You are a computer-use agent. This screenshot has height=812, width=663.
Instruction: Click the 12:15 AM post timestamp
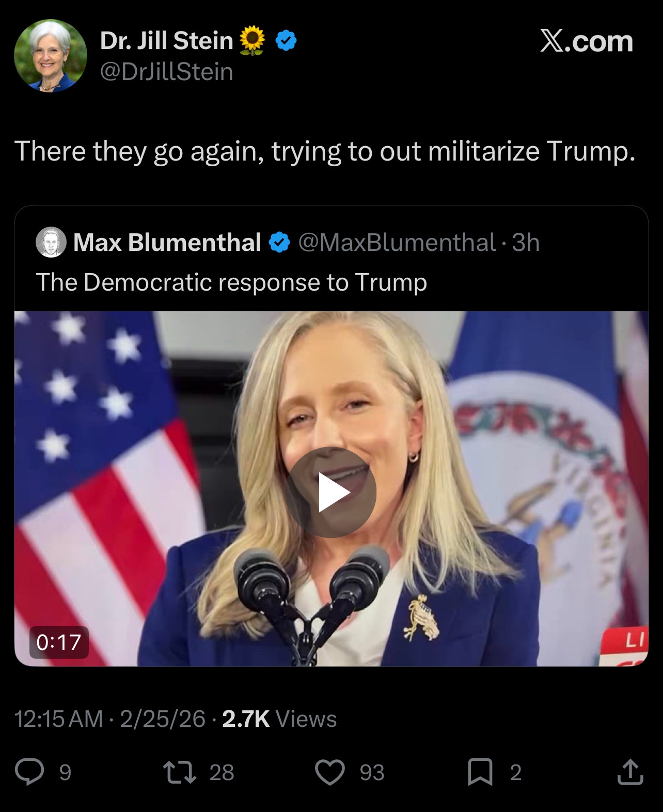pyautogui.click(x=58, y=719)
